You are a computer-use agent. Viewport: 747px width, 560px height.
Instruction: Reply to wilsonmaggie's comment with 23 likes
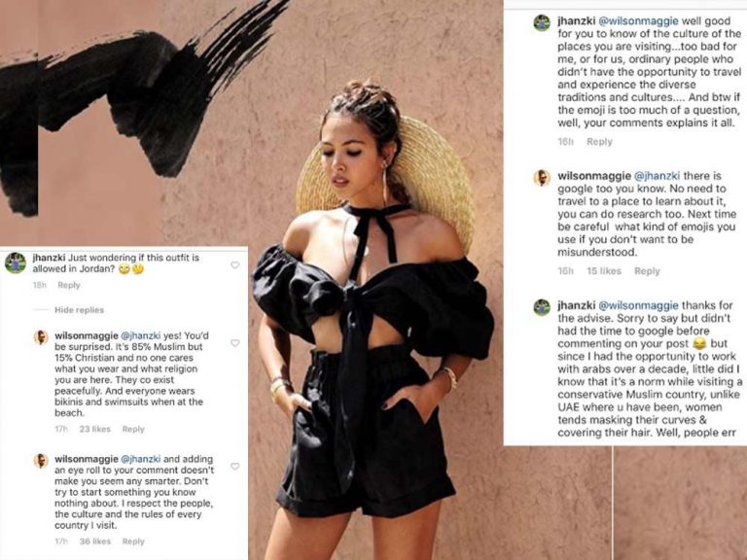tap(133, 429)
